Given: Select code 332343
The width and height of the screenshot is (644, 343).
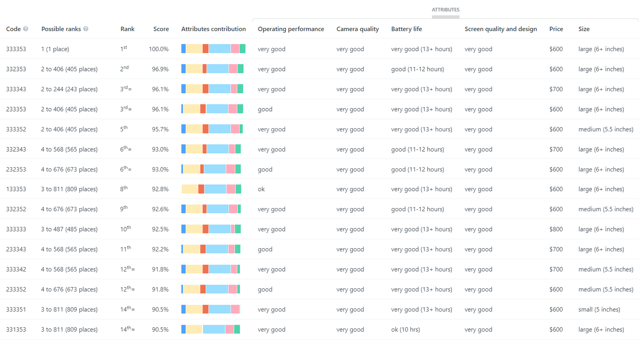Looking at the screenshot, I should point(16,149).
